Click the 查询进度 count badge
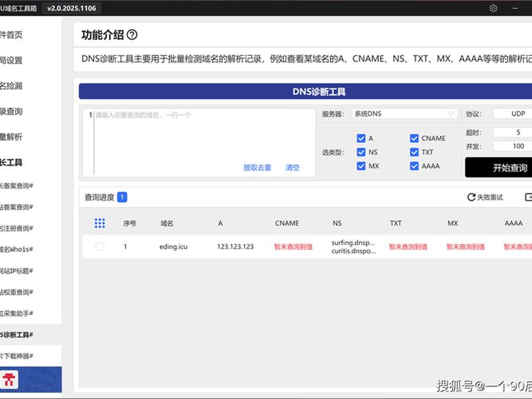This screenshot has width=532, height=399. coord(122,197)
